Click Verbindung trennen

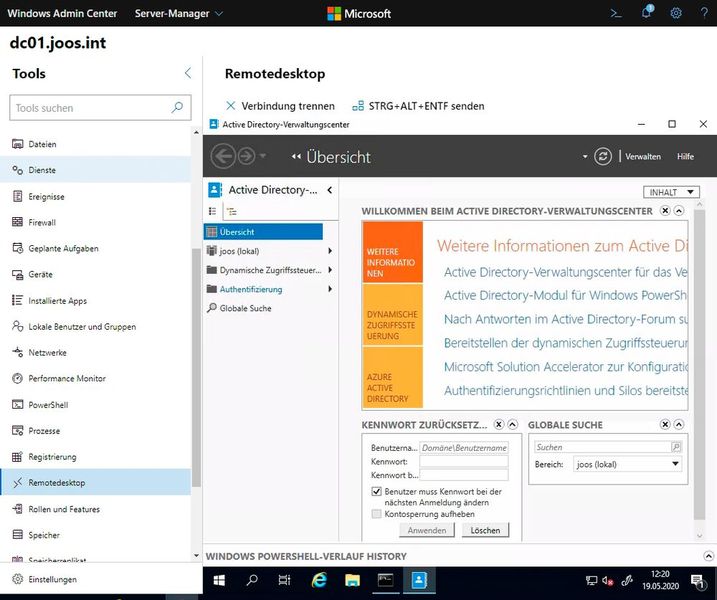pyautogui.click(x=280, y=106)
